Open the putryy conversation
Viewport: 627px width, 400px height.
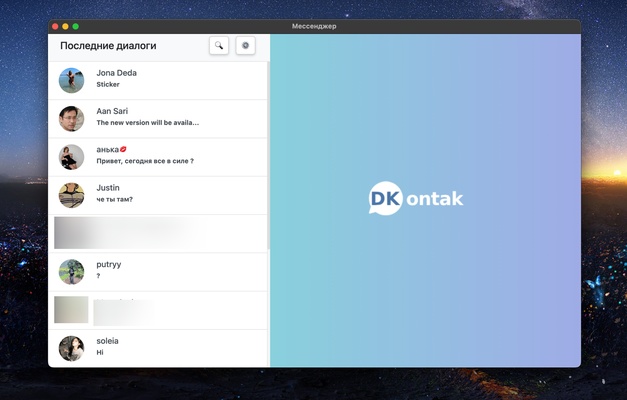[x=158, y=272]
